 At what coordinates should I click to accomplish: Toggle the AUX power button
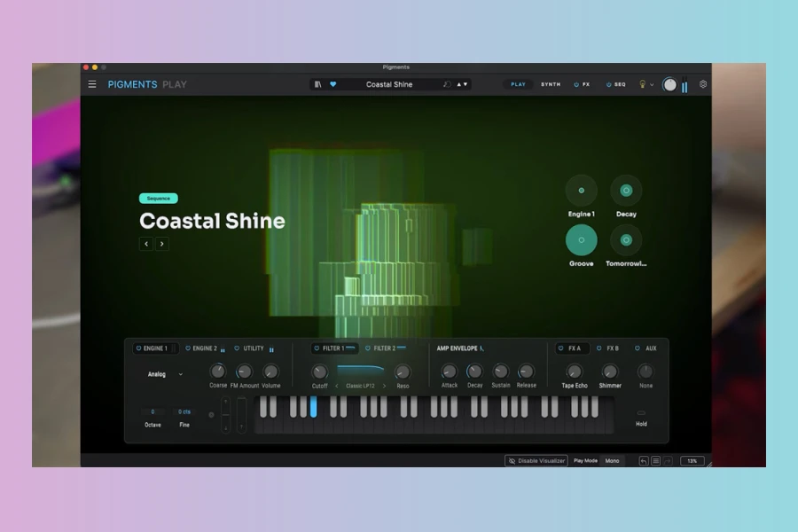[x=638, y=348]
